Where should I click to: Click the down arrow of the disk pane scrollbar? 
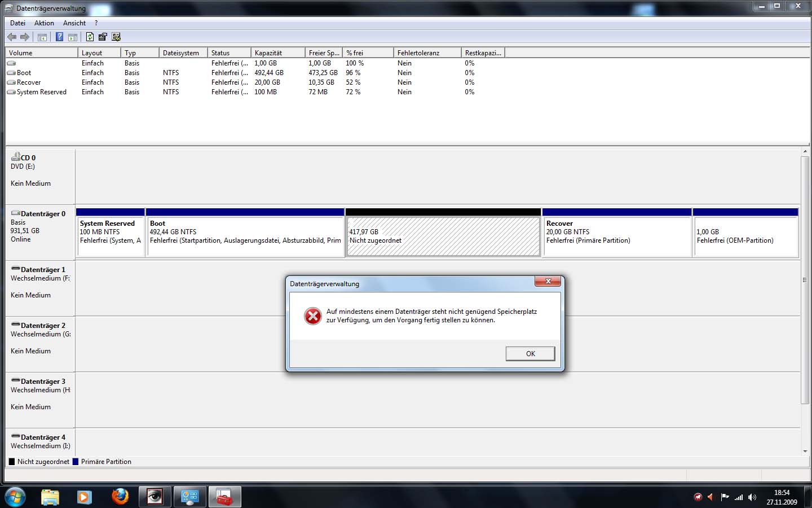pos(805,451)
